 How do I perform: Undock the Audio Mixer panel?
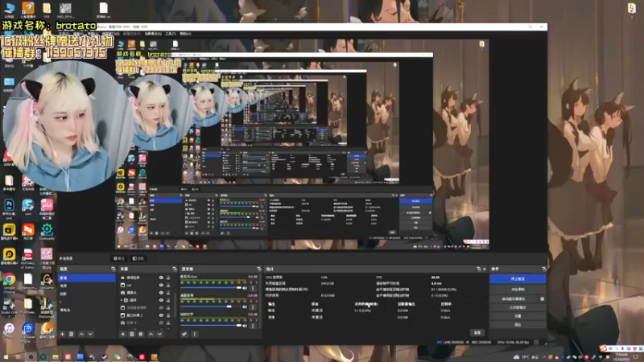(x=258, y=269)
